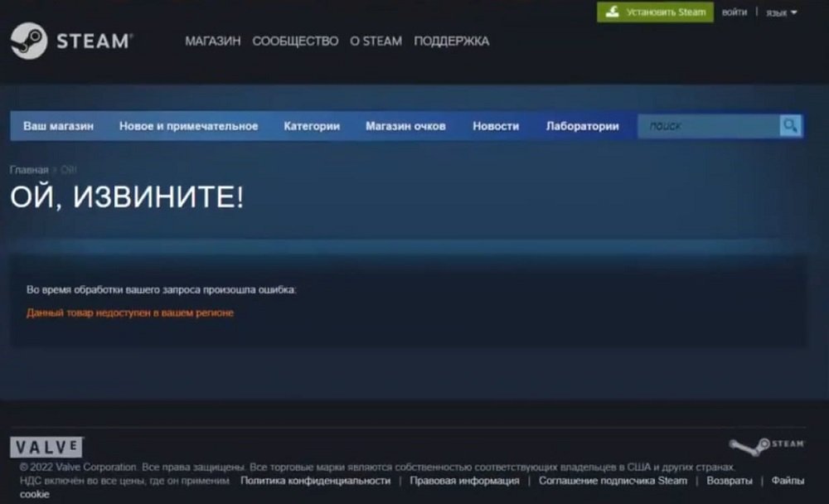The image size is (829, 504).
Task: Open the СООБЩЕСТВО menu
Action: pos(295,41)
